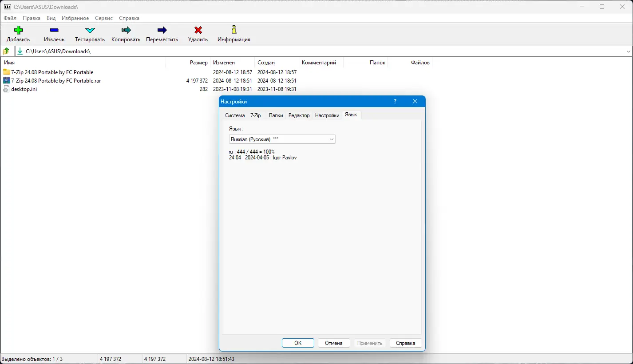The height and width of the screenshot is (364, 633).
Task: Sort by the Создан column header
Action: coord(277,63)
